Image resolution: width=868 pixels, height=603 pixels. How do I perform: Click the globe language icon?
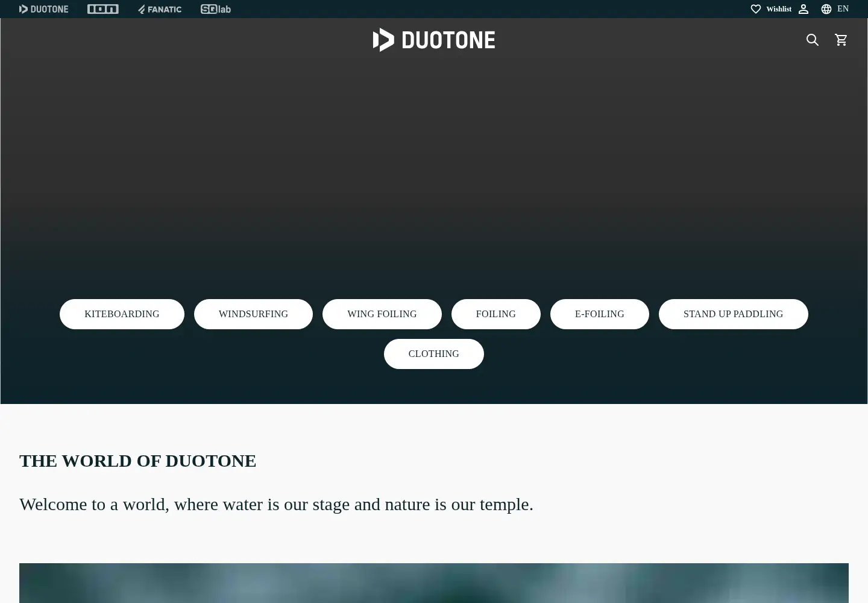[x=826, y=9]
